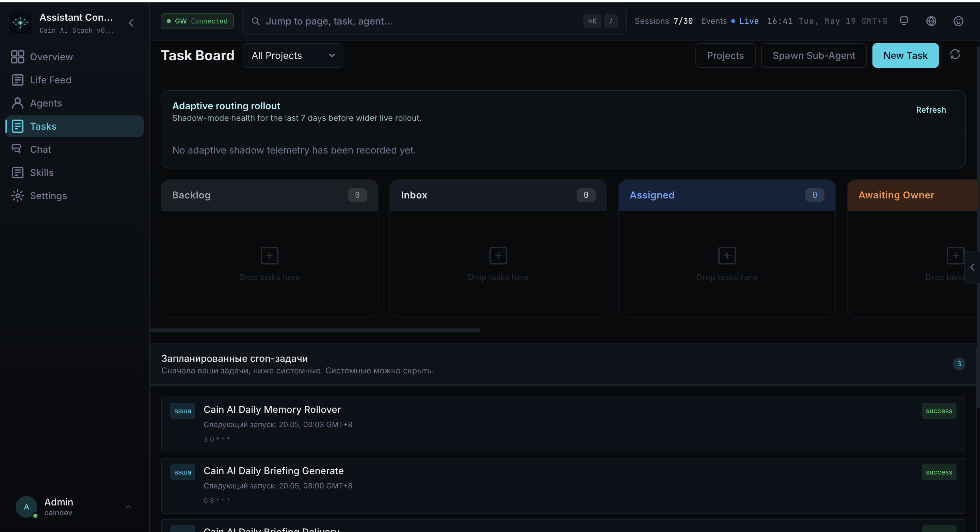The height and width of the screenshot is (532, 980).
Task: Click the plus icon in Awaiting Owner column
Action: pos(955,256)
